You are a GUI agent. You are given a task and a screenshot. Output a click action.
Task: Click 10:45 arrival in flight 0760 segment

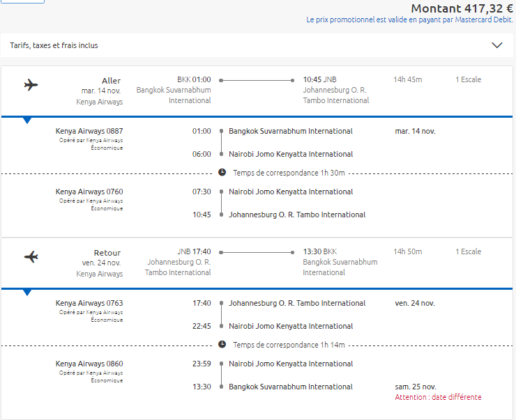(202, 215)
